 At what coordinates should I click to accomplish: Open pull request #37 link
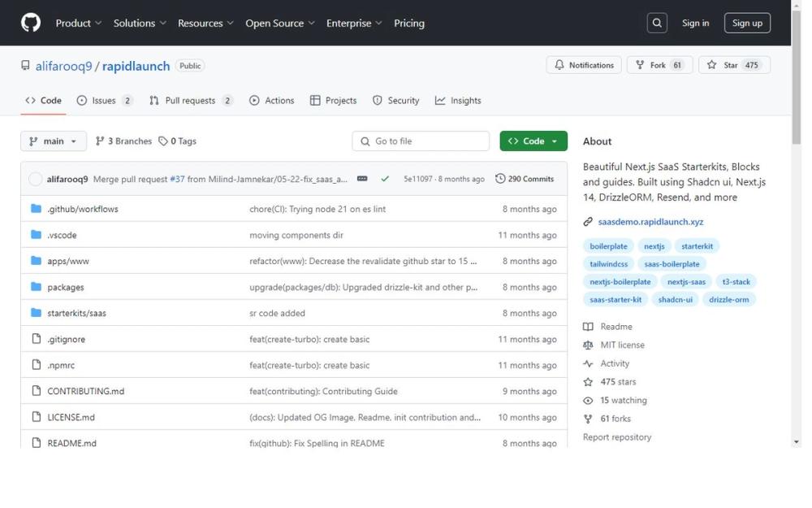[x=177, y=179]
